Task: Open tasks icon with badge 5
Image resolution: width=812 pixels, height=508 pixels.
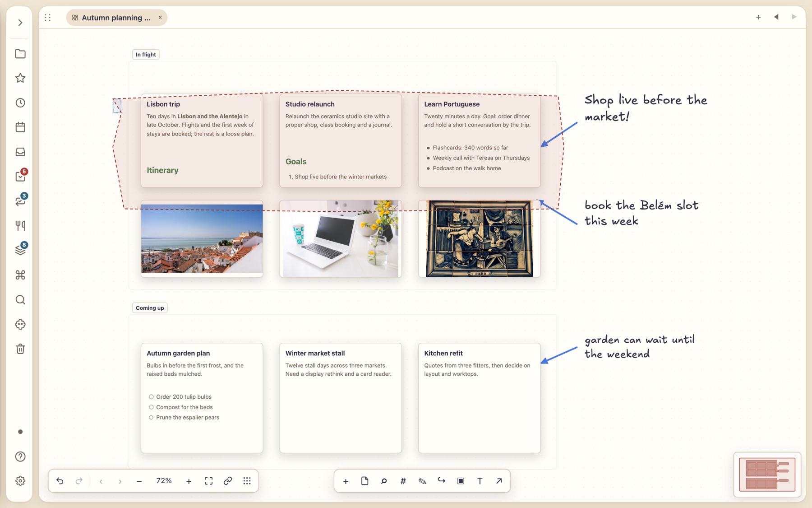Action: (x=20, y=176)
